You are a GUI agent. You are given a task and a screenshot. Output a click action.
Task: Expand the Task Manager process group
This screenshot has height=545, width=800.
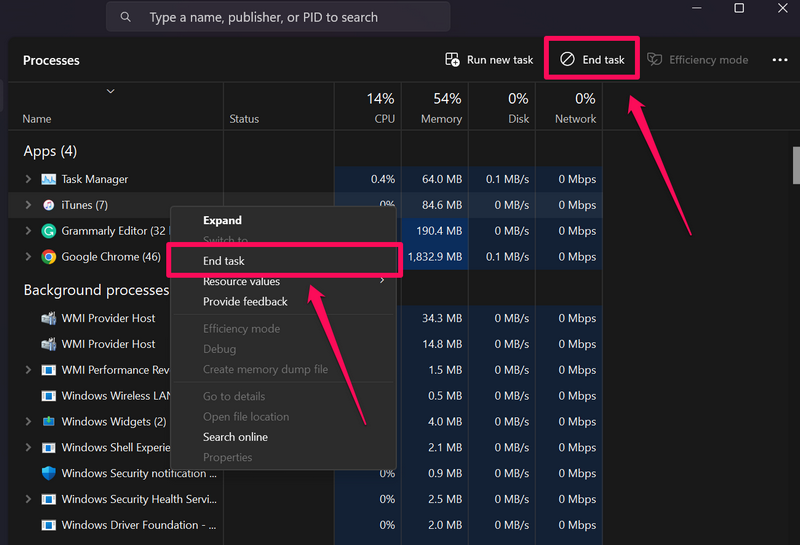point(28,180)
